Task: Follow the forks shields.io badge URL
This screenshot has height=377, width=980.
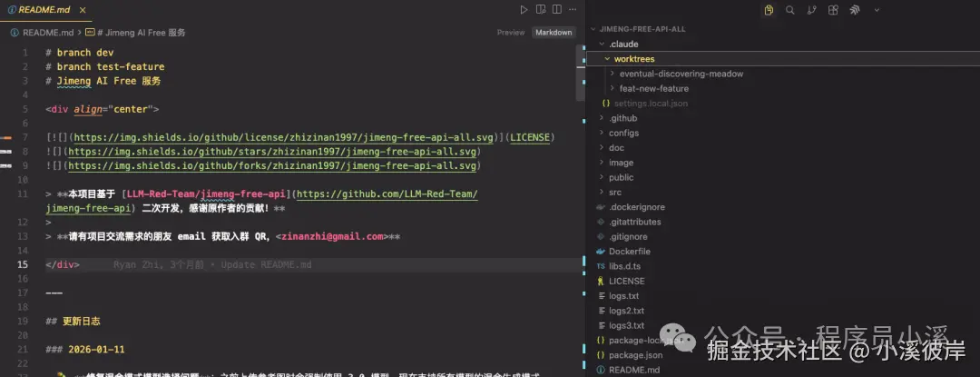Action: coord(273,166)
